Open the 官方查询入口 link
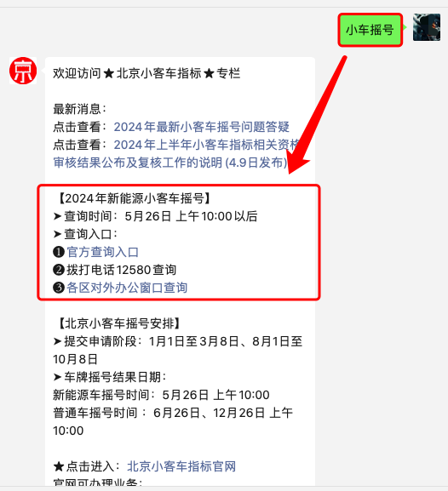Viewport: 448px width, 491px height. point(103,252)
